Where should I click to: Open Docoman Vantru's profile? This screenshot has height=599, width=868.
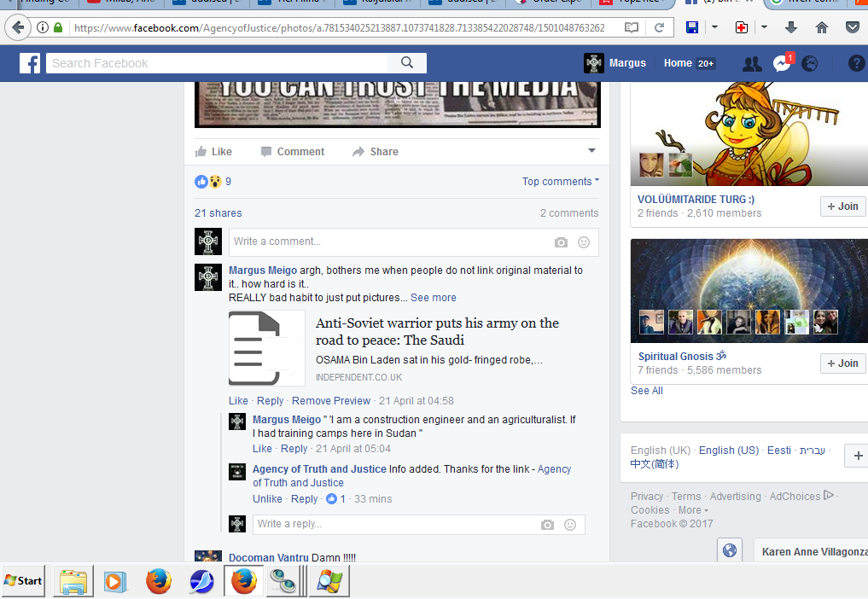tap(269, 557)
